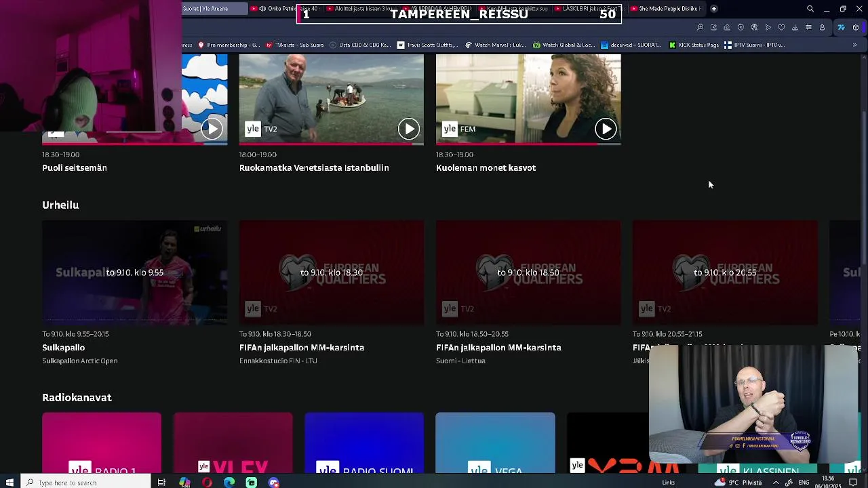Open the taskbar clock showing 18.56
This screenshot has height=488, width=868.
829,483
